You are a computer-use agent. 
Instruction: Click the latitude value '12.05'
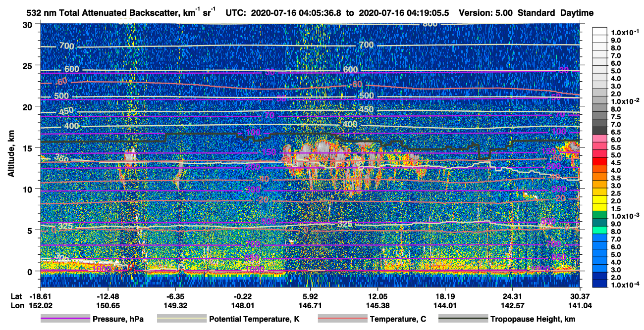click(x=377, y=296)
